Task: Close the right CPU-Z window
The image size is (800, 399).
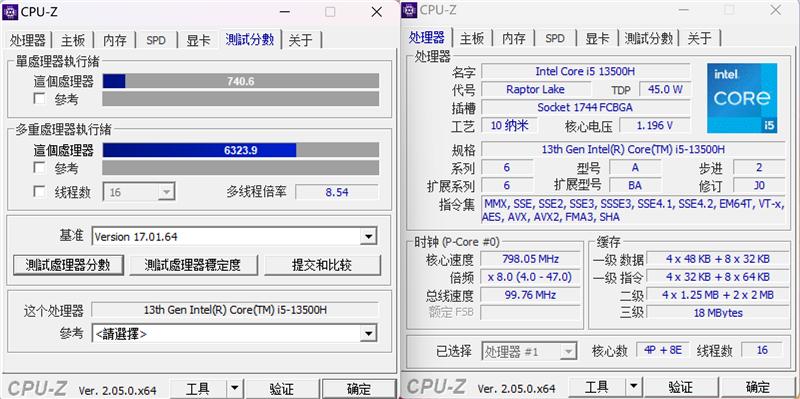Action: 776,10
